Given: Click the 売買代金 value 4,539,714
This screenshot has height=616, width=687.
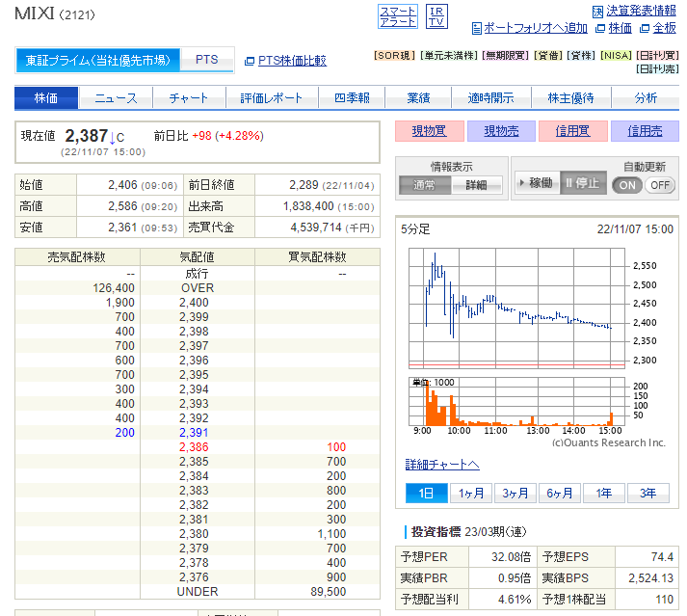Looking at the screenshot, I should [x=316, y=228].
